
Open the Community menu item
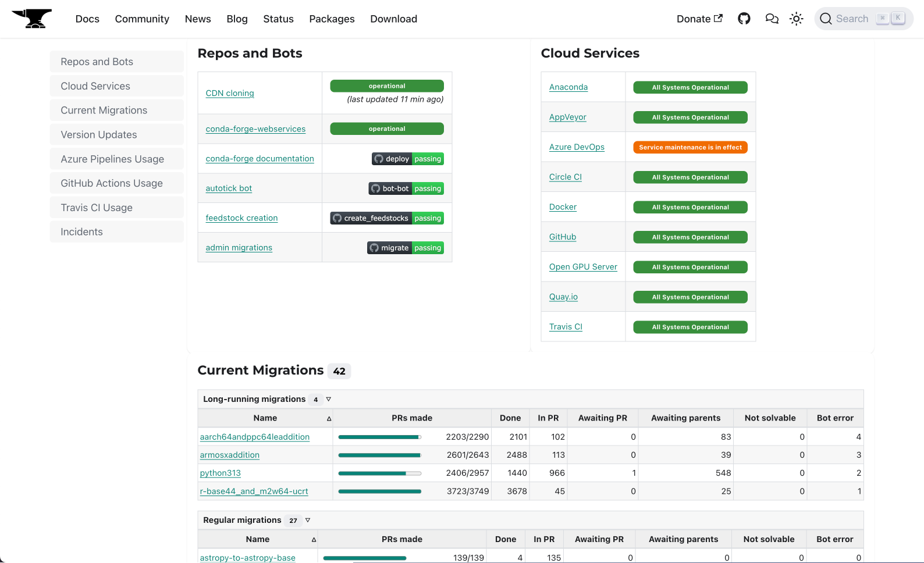[142, 19]
